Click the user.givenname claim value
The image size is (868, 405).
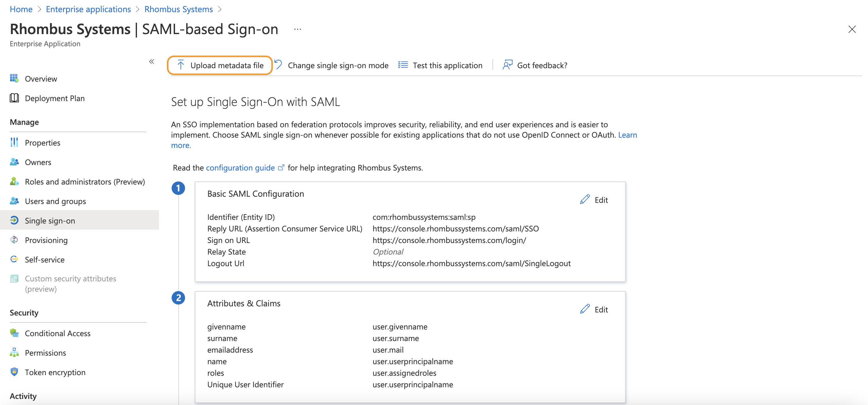[400, 326]
